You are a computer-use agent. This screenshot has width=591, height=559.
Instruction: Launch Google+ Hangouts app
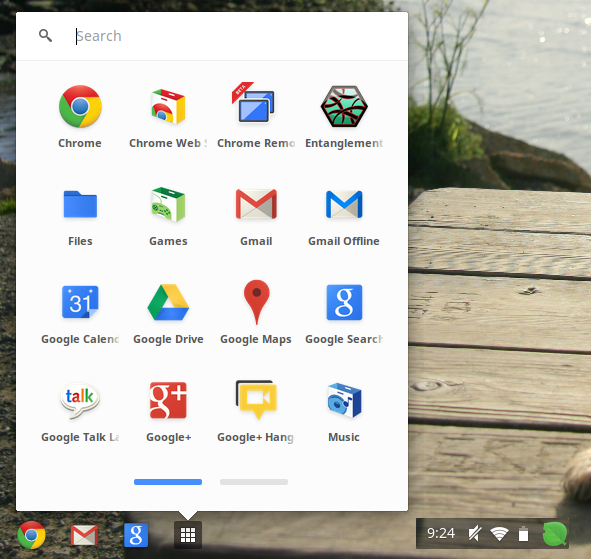tap(256, 400)
